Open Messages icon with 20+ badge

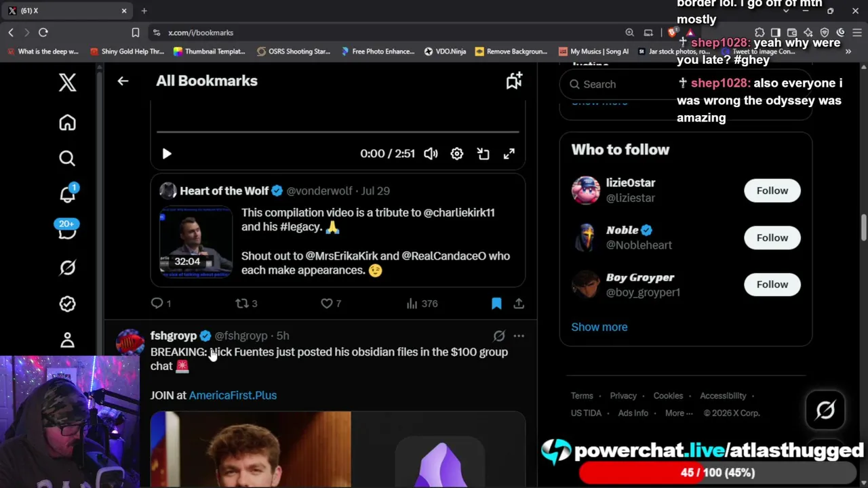(x=67, y=230)
